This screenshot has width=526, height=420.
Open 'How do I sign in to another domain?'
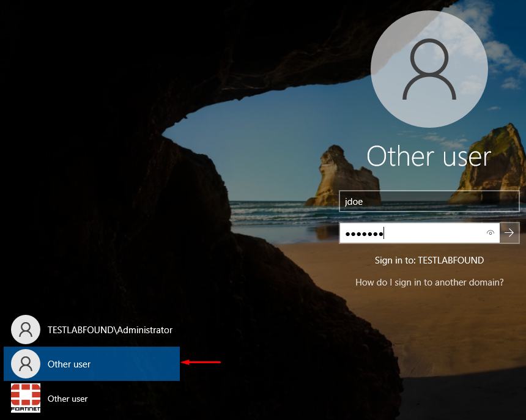429,282
